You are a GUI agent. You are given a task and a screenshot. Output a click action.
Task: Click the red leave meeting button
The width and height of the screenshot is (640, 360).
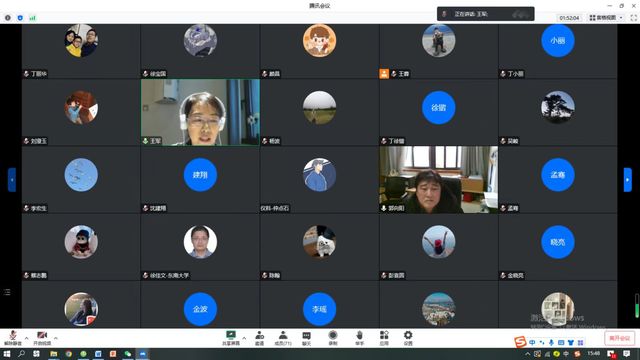tap(620, 338)
